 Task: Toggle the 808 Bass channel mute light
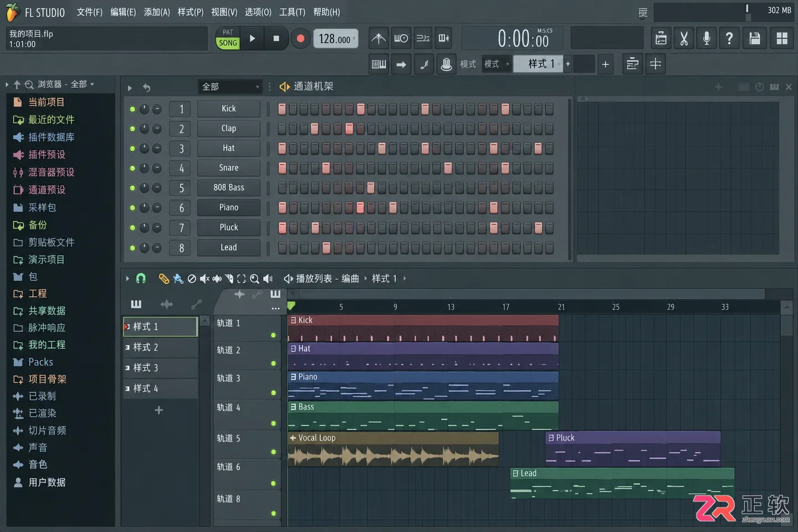[132, 188]
